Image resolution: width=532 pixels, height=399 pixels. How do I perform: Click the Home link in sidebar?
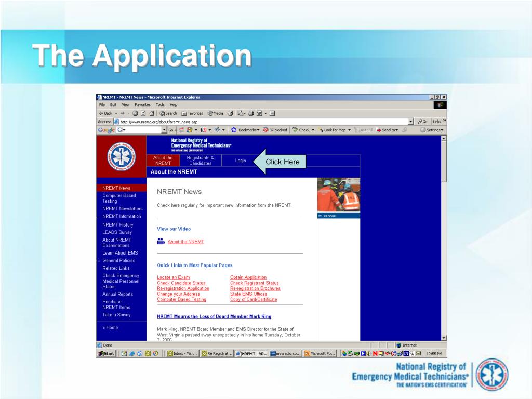(x=110, y=327)
